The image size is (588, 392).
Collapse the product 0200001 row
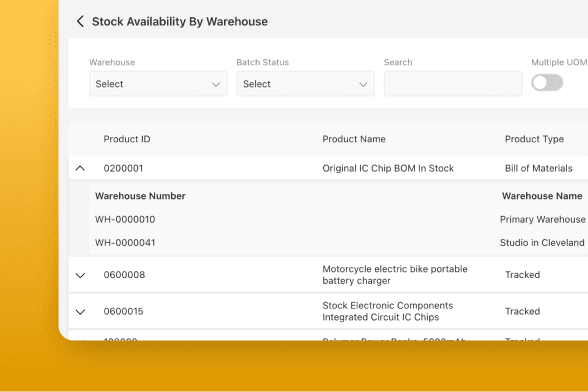pos(80,168)
